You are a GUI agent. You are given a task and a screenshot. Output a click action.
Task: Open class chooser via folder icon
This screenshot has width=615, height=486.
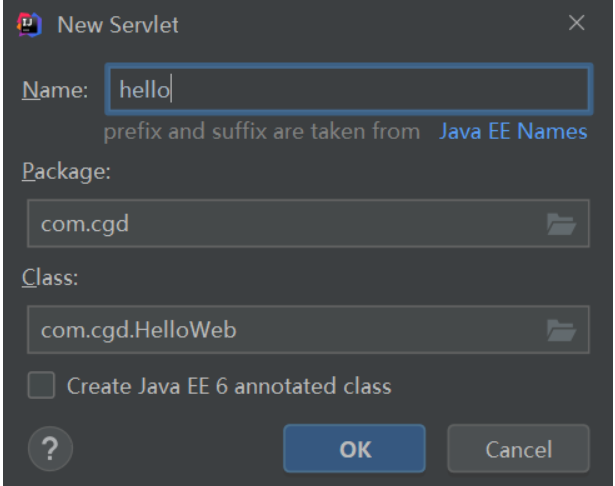pos(561,328)
